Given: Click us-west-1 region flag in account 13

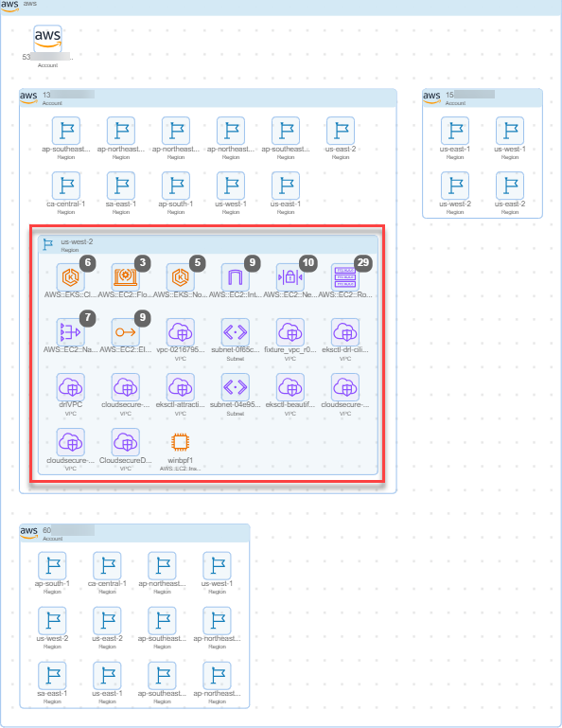Looking at the screenshot, I should (x=231, y=186).
